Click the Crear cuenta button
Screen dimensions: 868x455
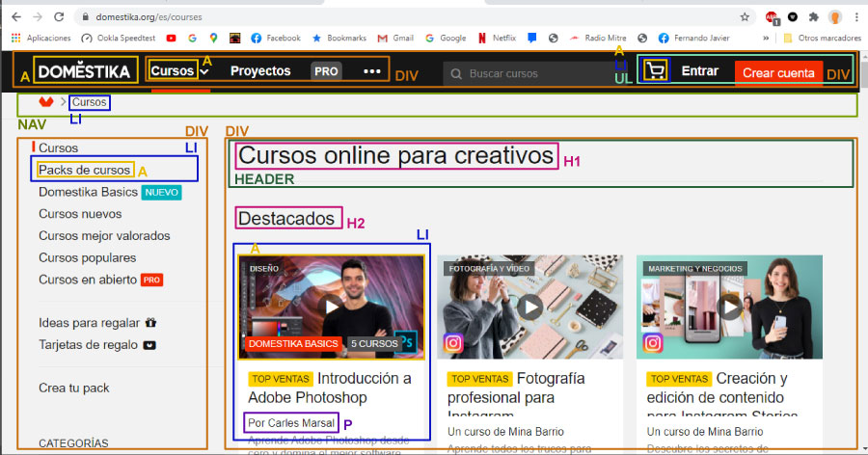coord(778,73)
